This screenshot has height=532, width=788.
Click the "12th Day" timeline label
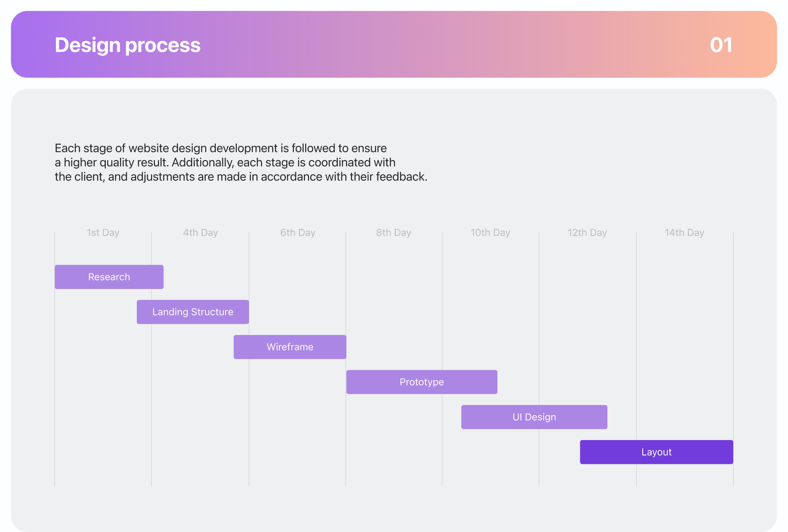click(x=587, y=233)
